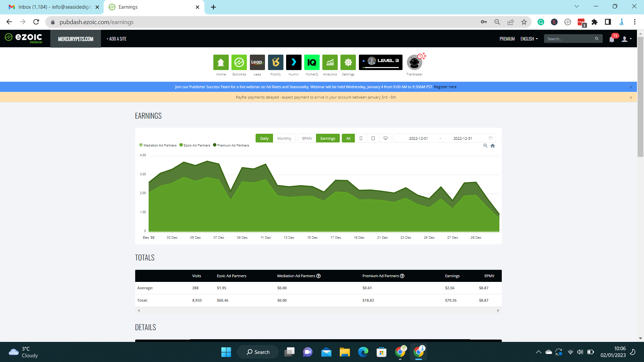This screenshot has width=644, height=362.
Task: Open the Humix video icon
Action: pyautogui.click(x=293, y=62)
